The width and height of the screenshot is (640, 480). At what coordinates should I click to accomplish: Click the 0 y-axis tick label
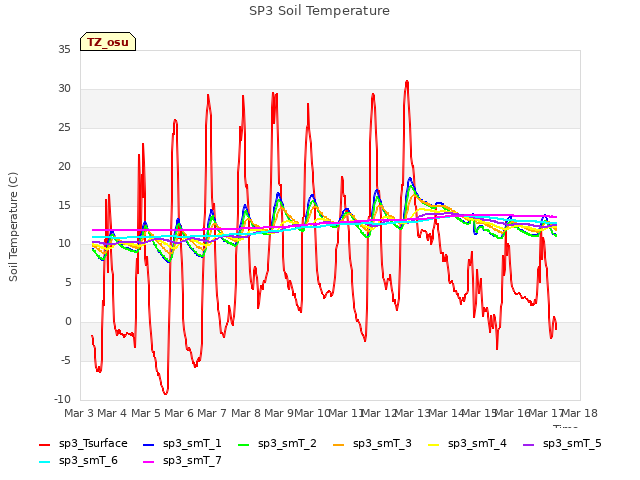(68, 322)
